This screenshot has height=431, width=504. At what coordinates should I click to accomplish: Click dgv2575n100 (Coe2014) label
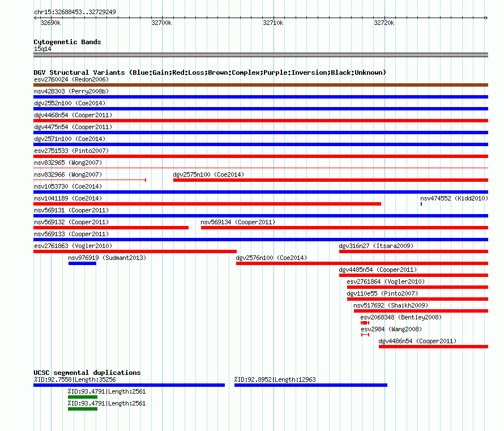tap(208, 174)
